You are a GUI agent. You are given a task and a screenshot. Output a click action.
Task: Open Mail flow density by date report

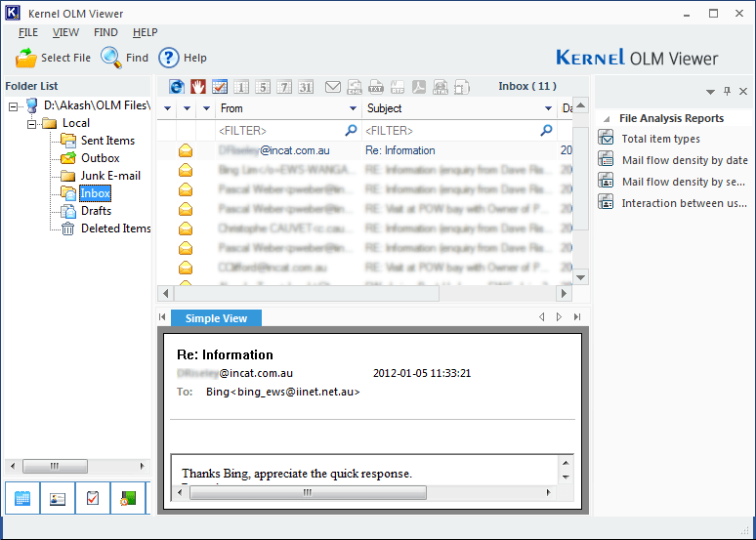685,160
